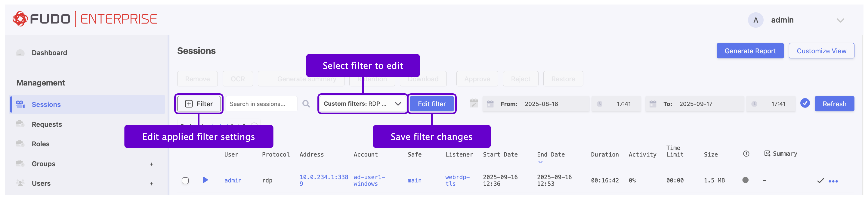The image size is (868, 202).
Task: Toggle End Date sort order chevron
Action: pos(540,162)
